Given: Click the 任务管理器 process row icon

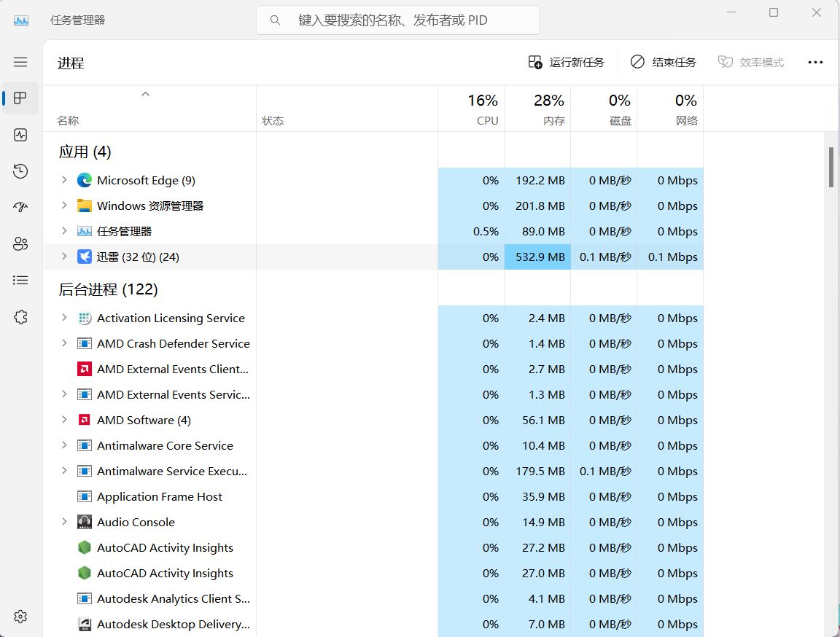Looking at the screenshot, I should point(84,231).
